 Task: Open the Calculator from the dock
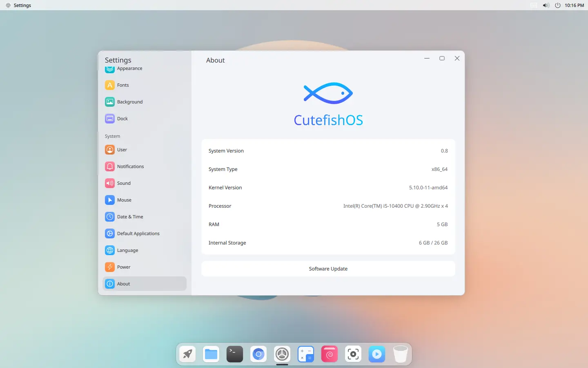pyautogui.click(x=306, y=354)
